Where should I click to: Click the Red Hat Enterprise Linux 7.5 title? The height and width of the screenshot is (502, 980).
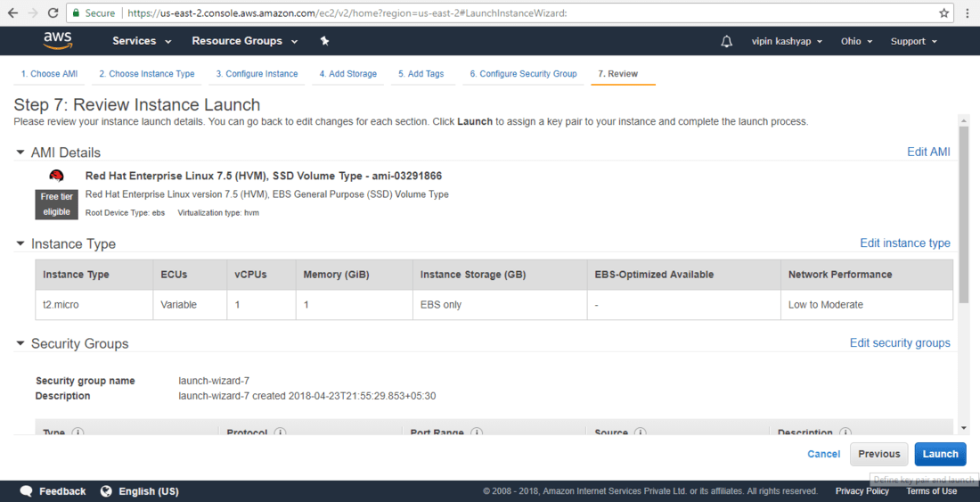click(264, 176)
